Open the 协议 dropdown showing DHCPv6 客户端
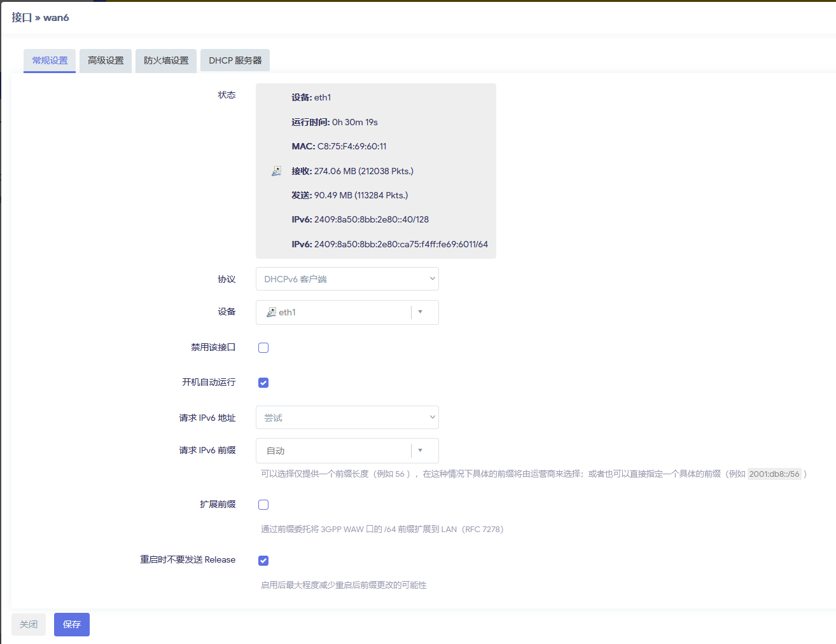The height and width of the screenshot is (644, 836). click(x=347, y=279)
